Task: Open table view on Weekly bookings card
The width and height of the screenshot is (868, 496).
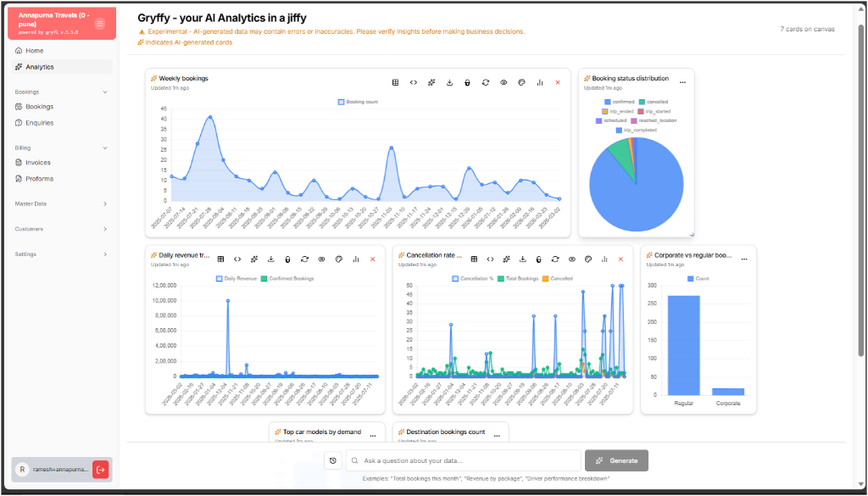Action: point(395,82)
